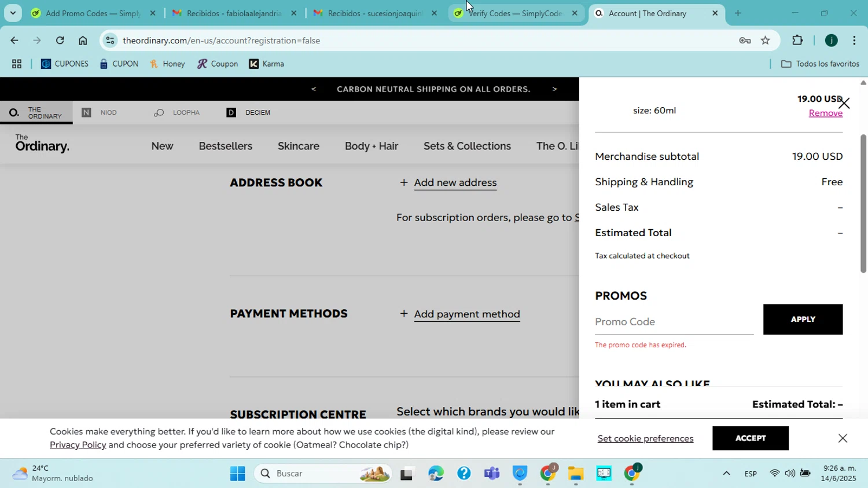This screenshot has height=488, width=868.
Task: Click the taskbar Buscar search box
Action: [x=323, y=474]
